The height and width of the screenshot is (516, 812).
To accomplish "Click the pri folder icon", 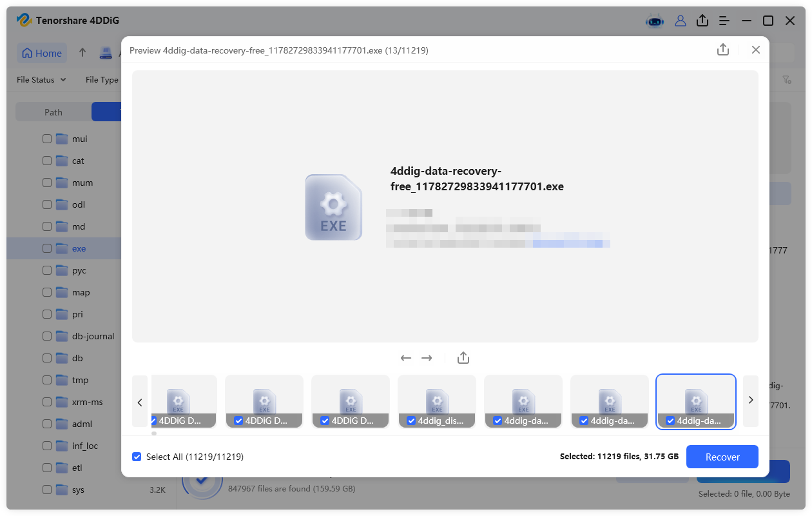I will click(x=62, y=314).
